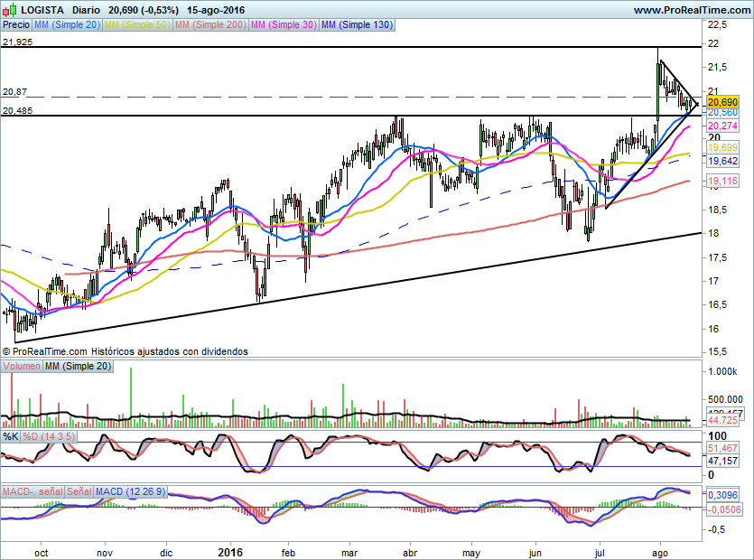Click the MM (Simple 50) yellow label
754x560 pixels.
[137, 25]
